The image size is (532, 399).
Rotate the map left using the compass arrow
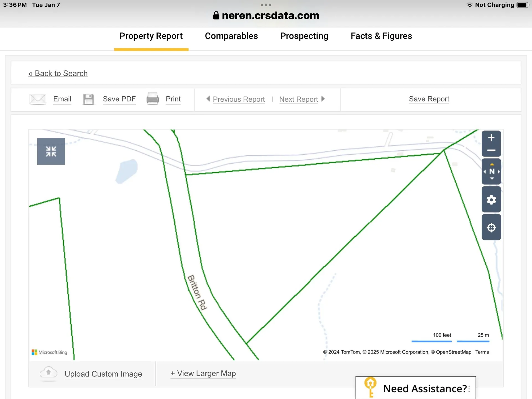coord(485,172)
